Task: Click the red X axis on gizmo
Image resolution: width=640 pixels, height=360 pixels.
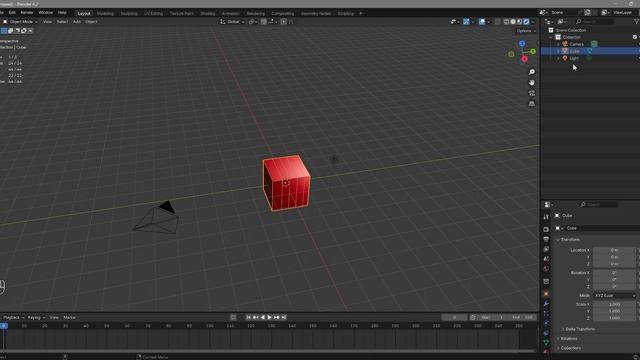Action: (524, 59)
